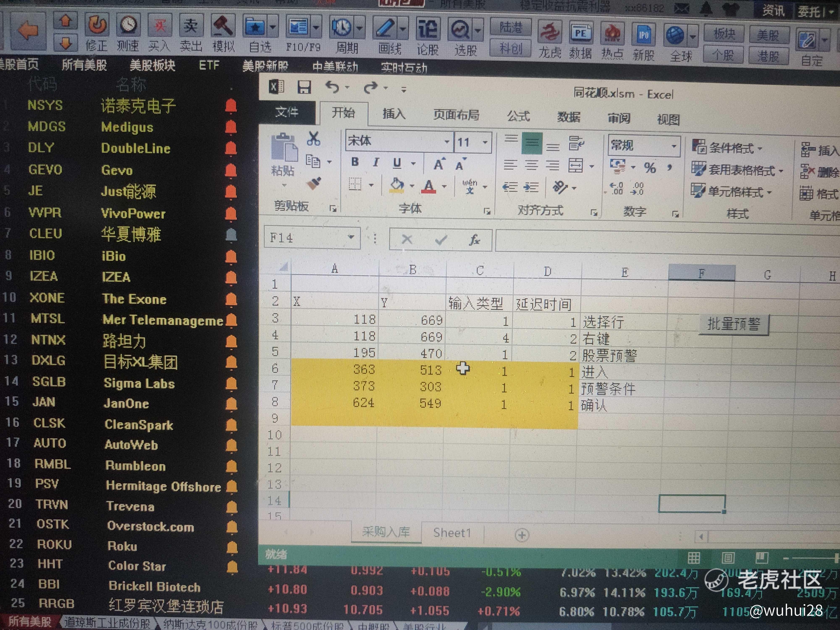
Task: Open the font name 宋体 dropdown
Action: [447, 142]
